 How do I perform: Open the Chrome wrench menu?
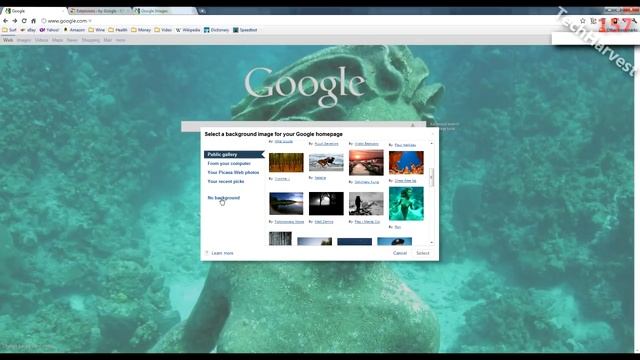(635, 21)
